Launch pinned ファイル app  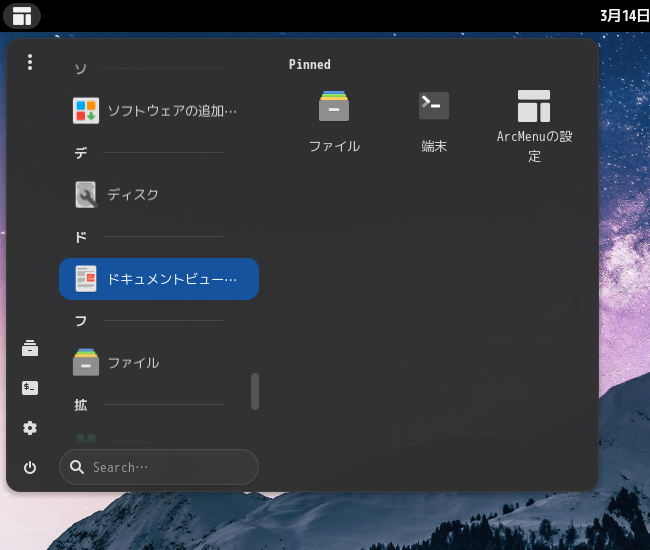[334, 122]
